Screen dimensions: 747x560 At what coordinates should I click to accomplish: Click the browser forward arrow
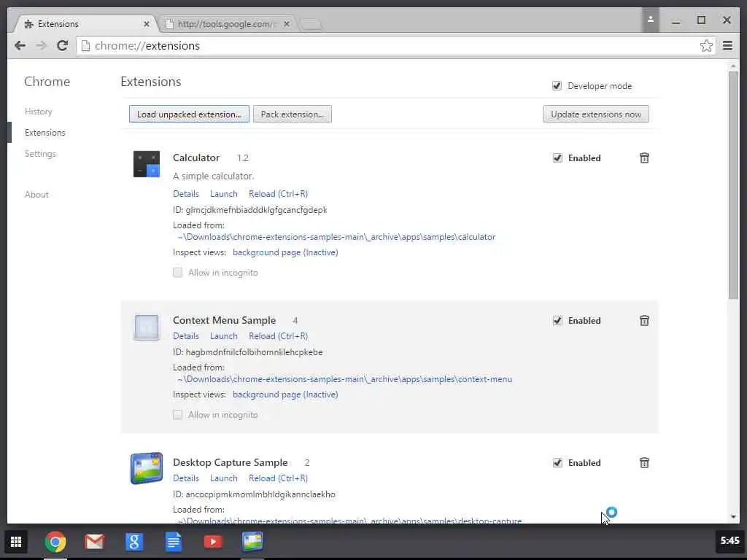41,46
